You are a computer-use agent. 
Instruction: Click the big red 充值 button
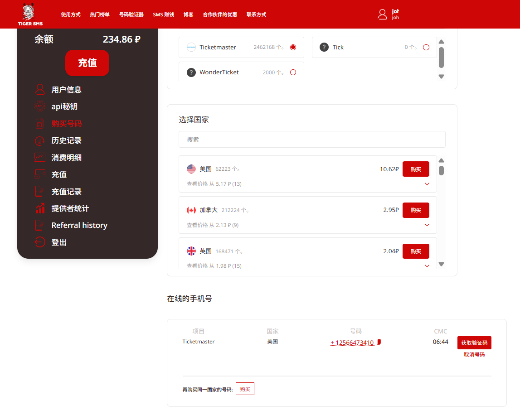87,63
